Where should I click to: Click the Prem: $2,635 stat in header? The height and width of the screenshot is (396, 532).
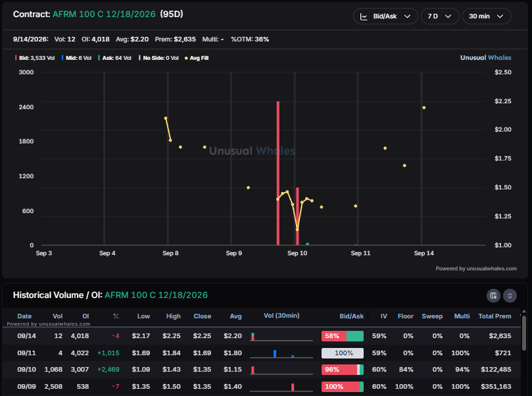pos(176,39)
